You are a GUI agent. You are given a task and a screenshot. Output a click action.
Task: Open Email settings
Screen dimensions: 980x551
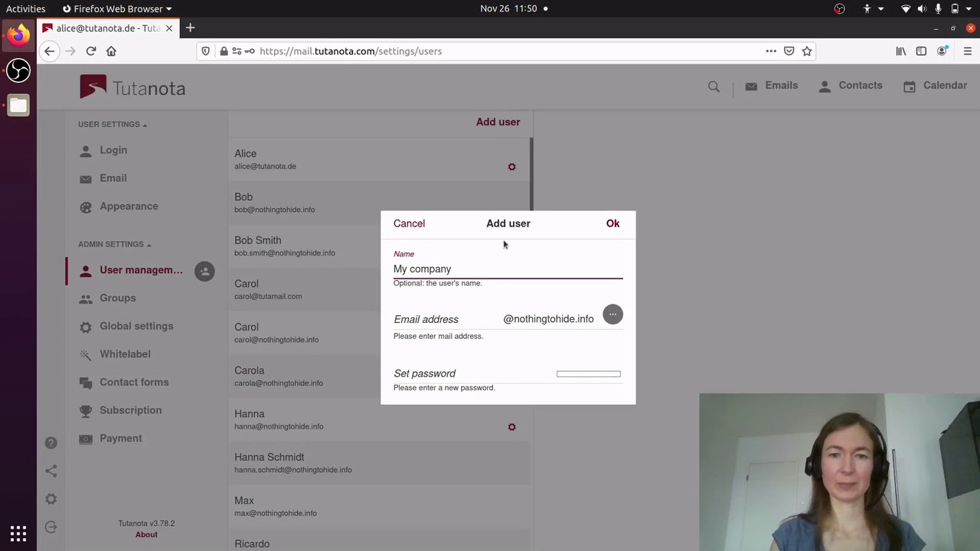pos(113,178)
